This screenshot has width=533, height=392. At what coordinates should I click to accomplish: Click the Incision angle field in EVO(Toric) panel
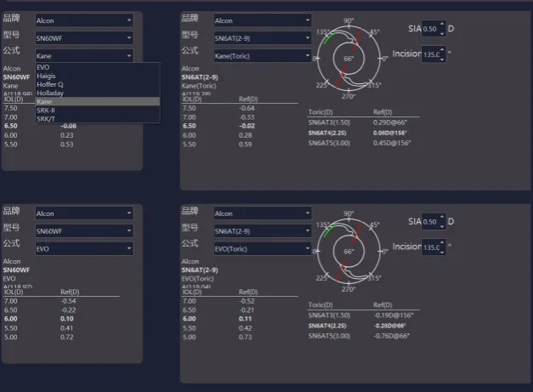coord(432,247)
